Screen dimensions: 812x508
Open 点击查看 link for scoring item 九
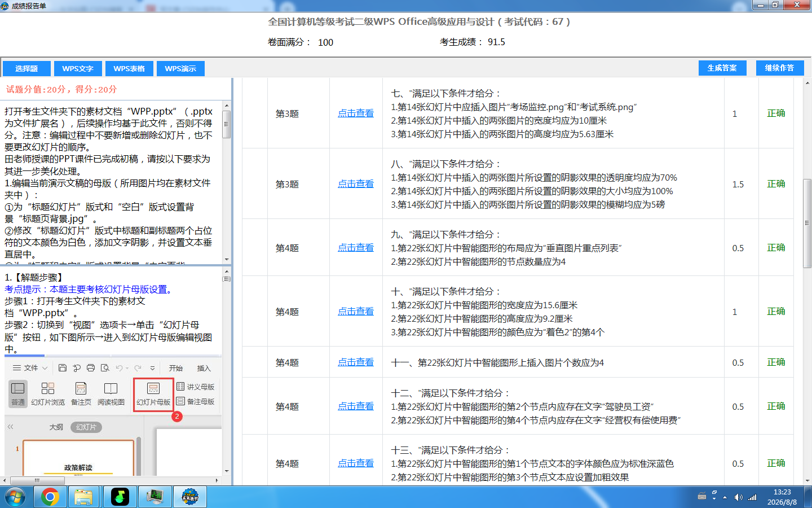[356, 248]
